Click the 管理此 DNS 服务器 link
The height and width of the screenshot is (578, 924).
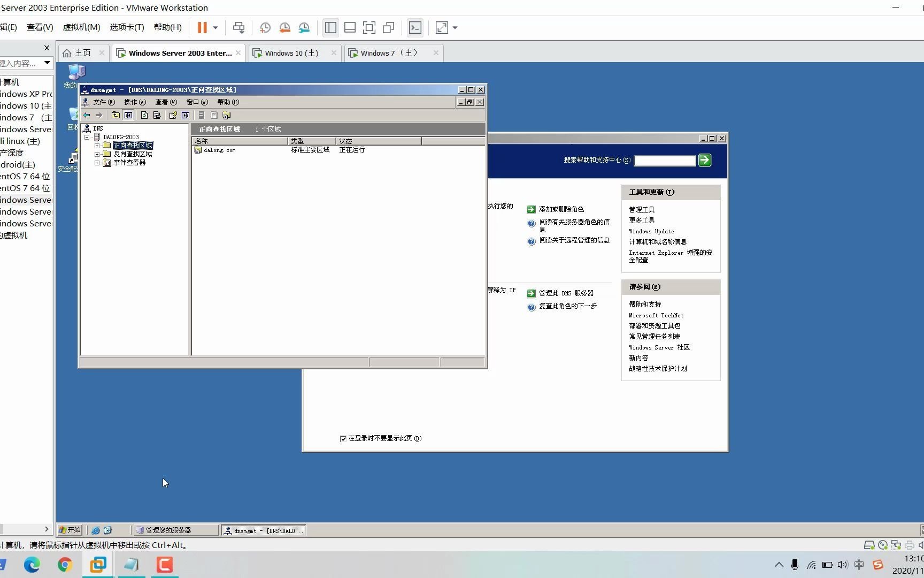click(566, 293)
